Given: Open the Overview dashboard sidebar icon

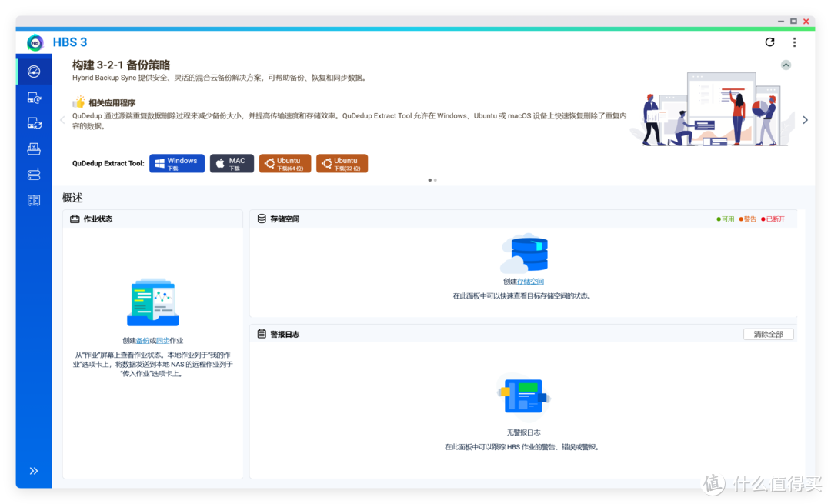Looking at the screenshot, I should click(34, 72).
